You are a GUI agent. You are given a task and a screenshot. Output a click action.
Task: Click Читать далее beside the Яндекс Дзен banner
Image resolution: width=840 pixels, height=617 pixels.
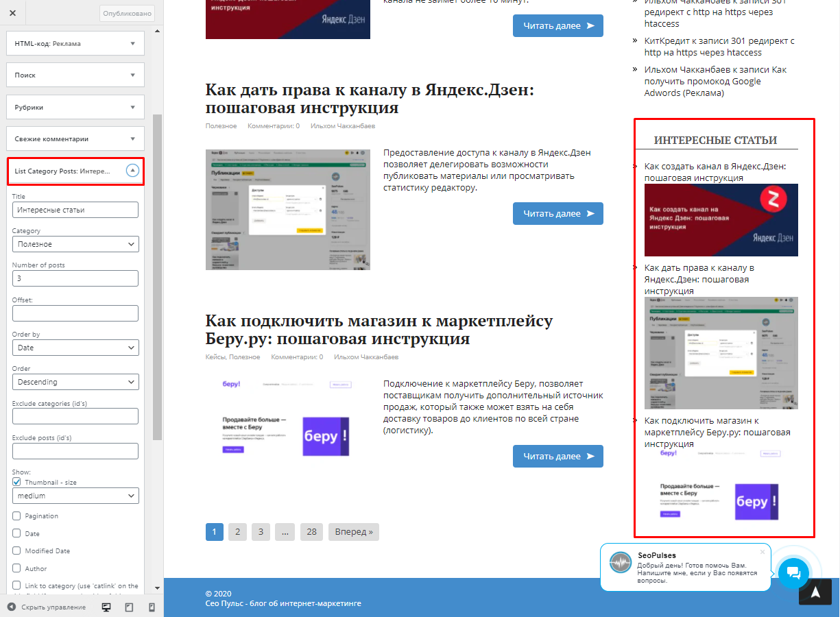[558, 25]
